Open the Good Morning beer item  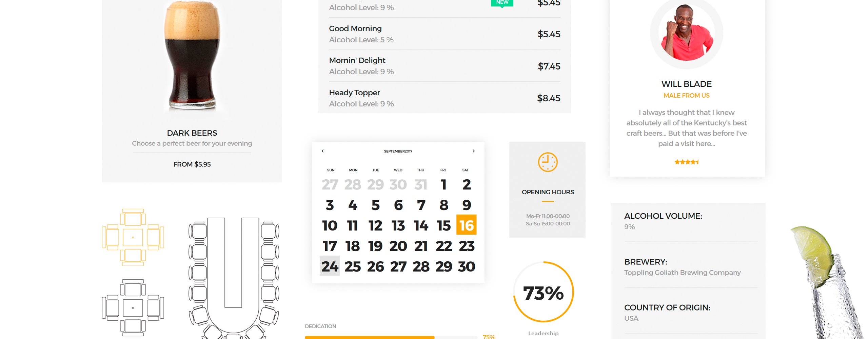(445, 34)
